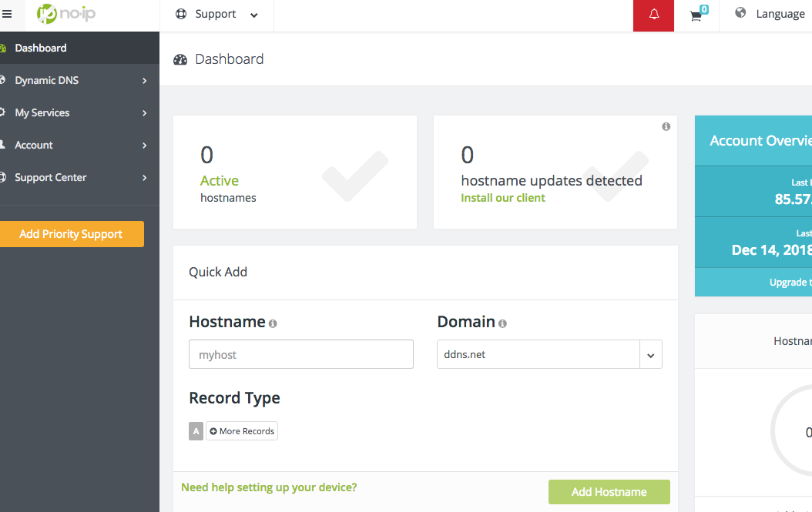Image resolution: width=812 pixels, height=512 pixels.
Task: Click the Add Hostname button
Action: 609,492
